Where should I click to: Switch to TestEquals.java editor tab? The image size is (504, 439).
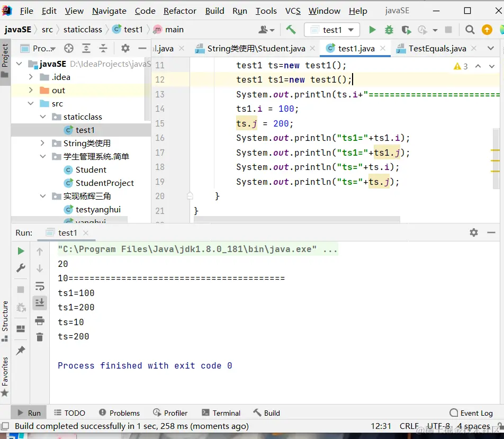point(437,48)
